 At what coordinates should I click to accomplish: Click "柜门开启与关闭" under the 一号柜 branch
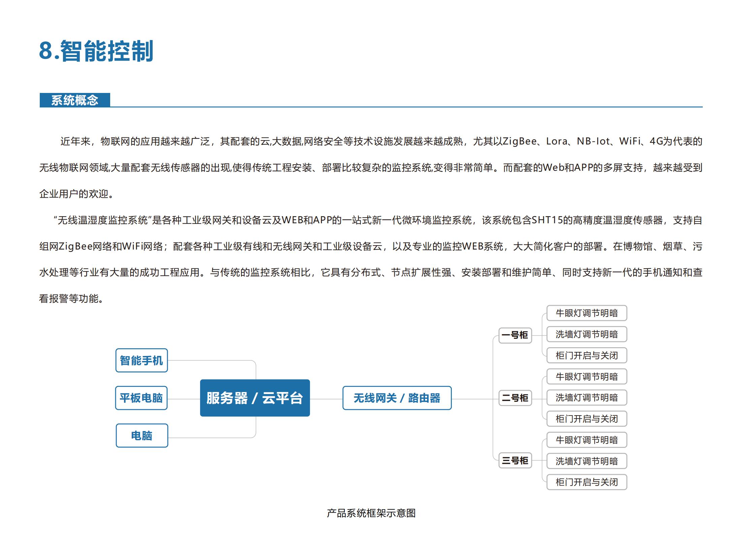[587, 355]
